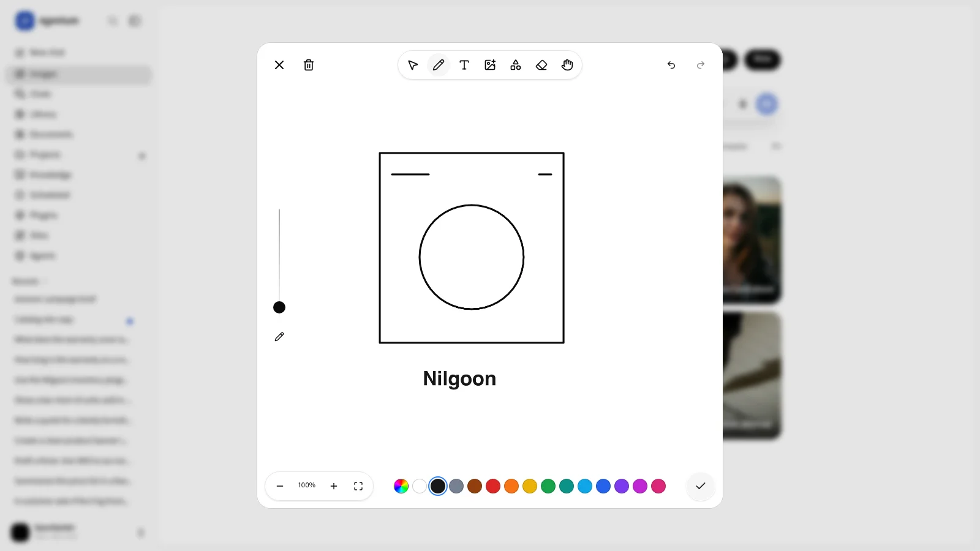Open the shapes tool
The image size is (980, 551).
coord(516,65)
